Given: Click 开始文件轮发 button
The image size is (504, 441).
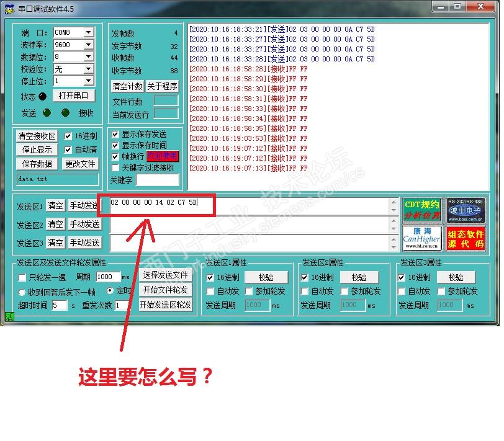Looking at the screenshot, I should pos(165,290).
